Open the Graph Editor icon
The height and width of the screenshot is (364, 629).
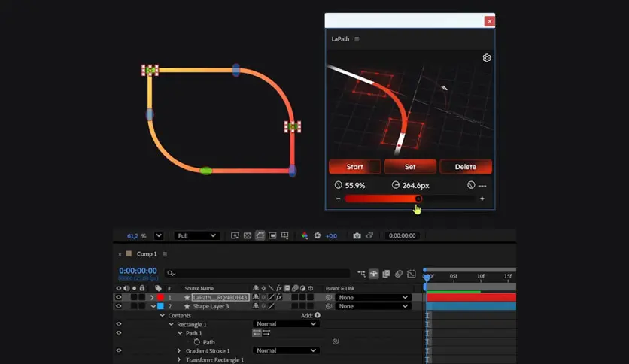(411, 274)
